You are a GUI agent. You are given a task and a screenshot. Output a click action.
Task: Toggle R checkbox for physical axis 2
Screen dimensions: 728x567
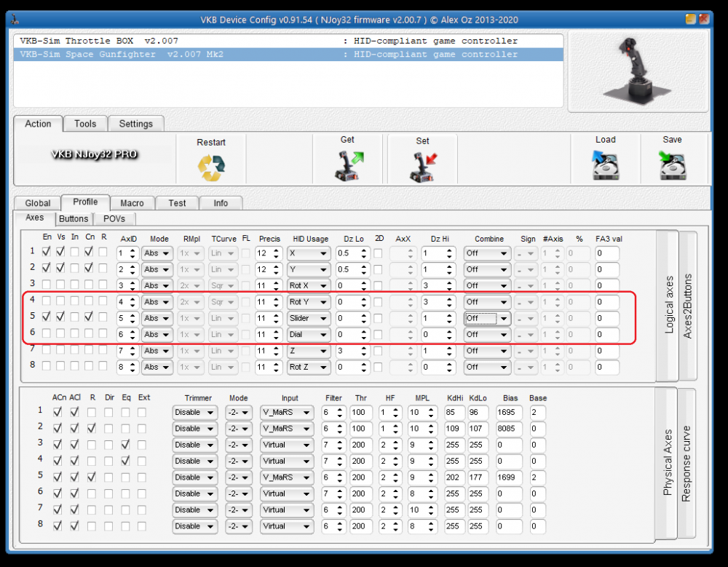[92, 428]
